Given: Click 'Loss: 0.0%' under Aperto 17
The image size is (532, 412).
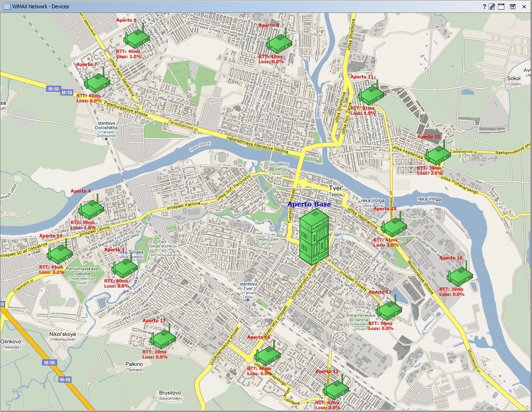Looking at the screenshot, I should [155, 357].
